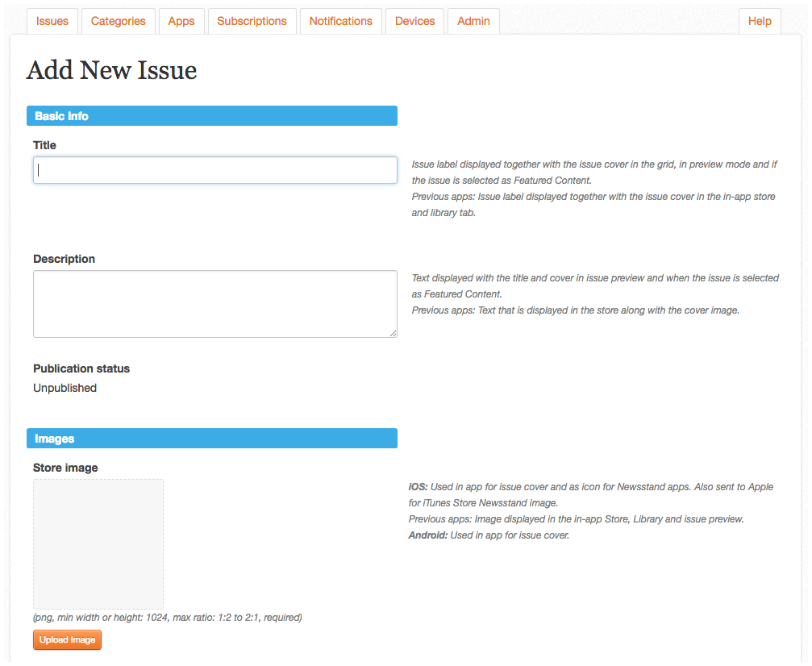
Task: Switch to the Categories tab
Action: click(118, 21)
